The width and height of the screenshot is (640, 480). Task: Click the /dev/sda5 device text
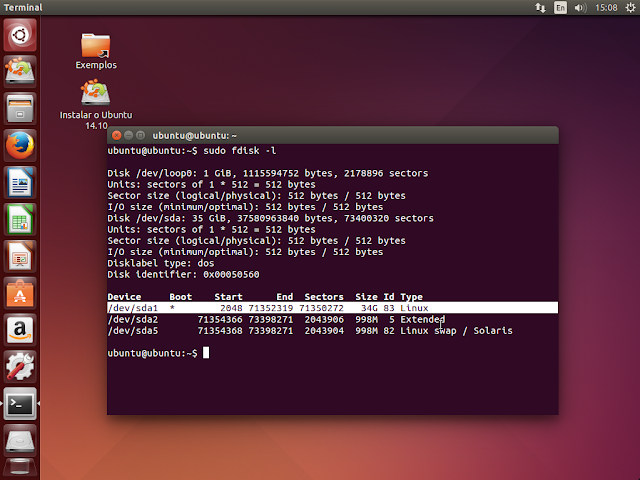point(133,331)
